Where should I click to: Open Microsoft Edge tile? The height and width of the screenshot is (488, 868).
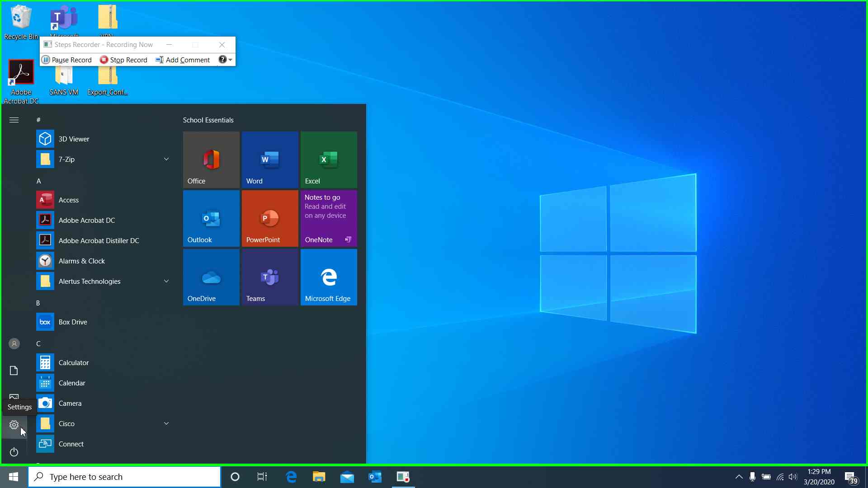329,277
